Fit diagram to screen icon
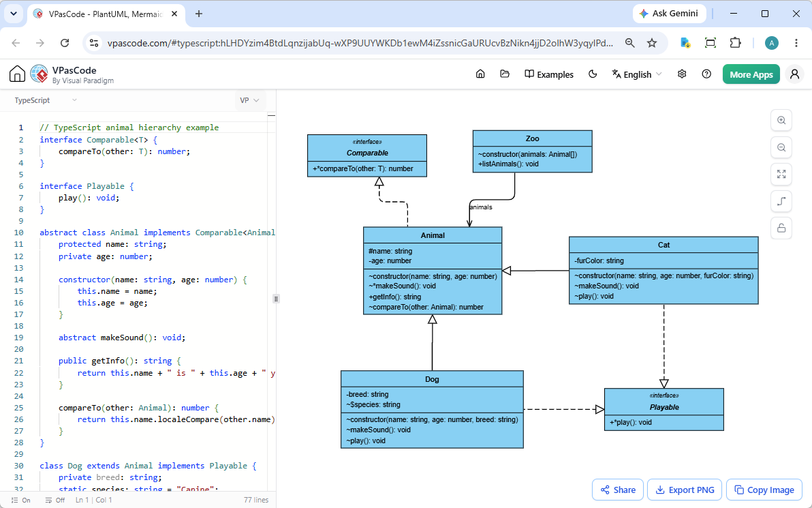 coord(781,174)
